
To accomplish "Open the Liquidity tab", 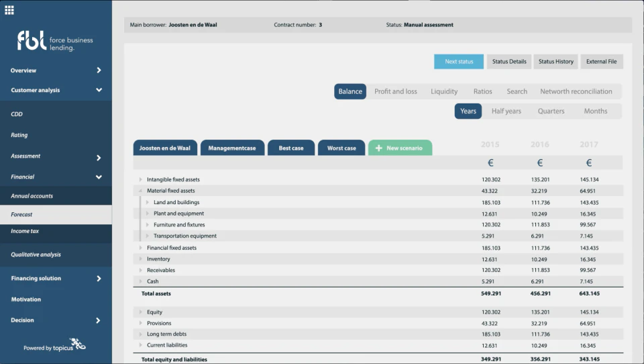I will point(444,91).
